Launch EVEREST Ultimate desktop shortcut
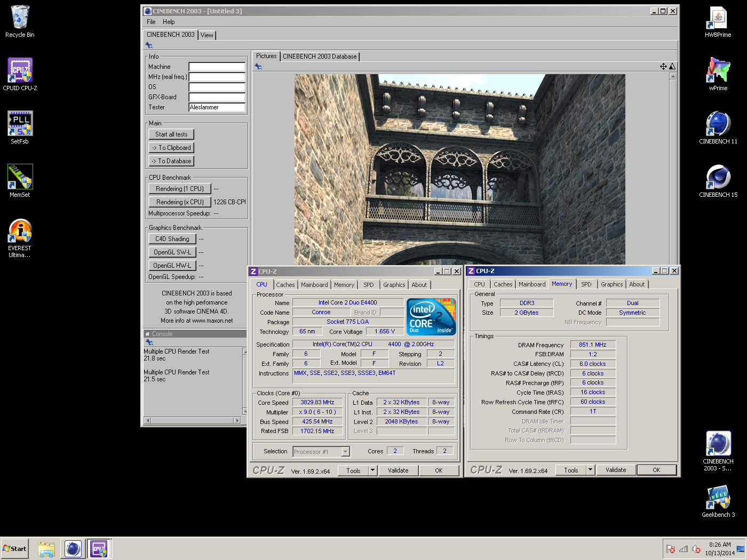Image resolution: width=747 pixels, height=560 pixels. [20, 238]
